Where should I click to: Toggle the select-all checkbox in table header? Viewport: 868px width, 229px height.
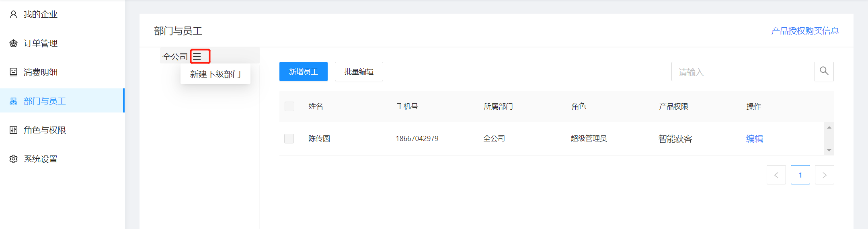click(x=289, y=106)
